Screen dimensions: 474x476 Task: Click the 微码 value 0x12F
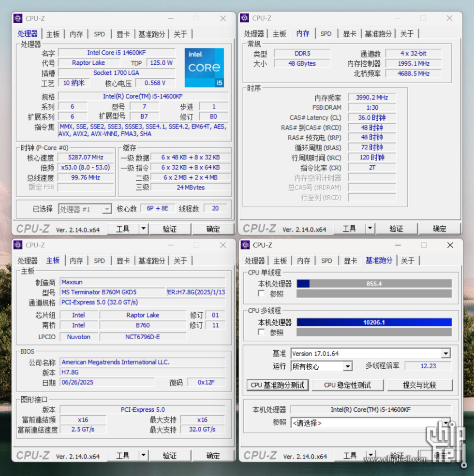pyautogui.click(x=207, y=382)
